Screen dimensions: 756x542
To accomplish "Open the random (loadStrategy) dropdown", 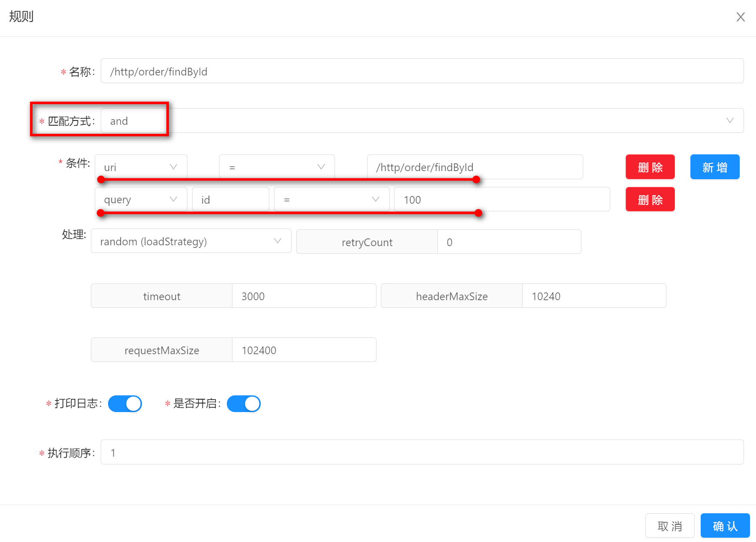I will coord(191,241).
